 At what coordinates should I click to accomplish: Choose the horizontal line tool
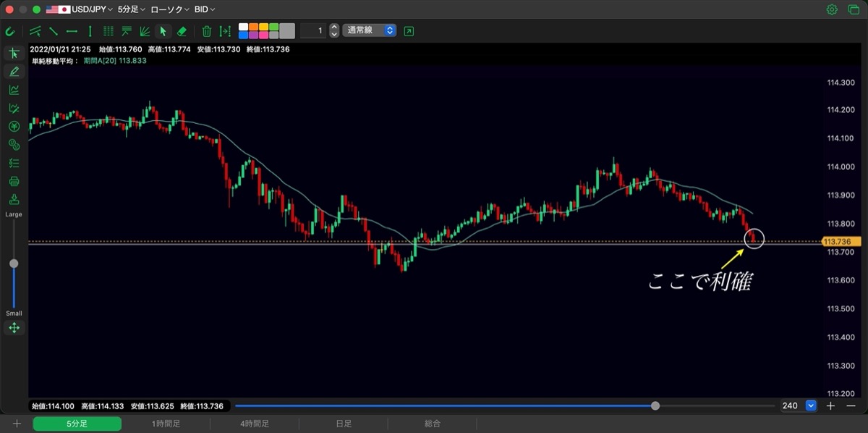[x=72, y=31]
